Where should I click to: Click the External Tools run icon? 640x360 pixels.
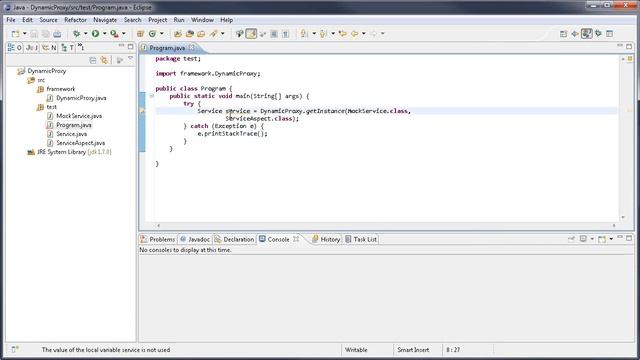pos(114,33)
